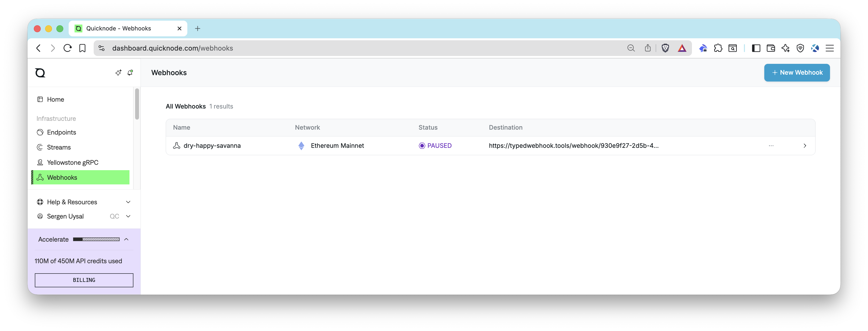This screenshot has height=331, width=868.
Task: Open the Endpoints section in the sidebar
Action: click(x=61, y=132)
